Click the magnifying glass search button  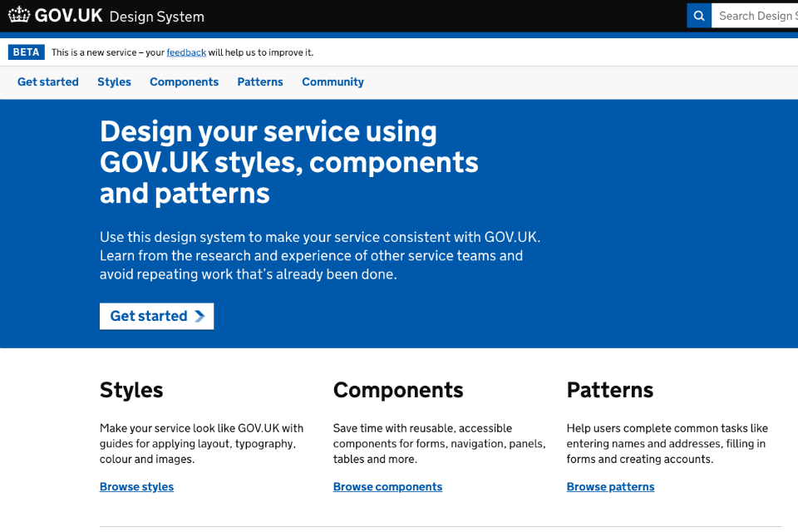pos(699,16)
